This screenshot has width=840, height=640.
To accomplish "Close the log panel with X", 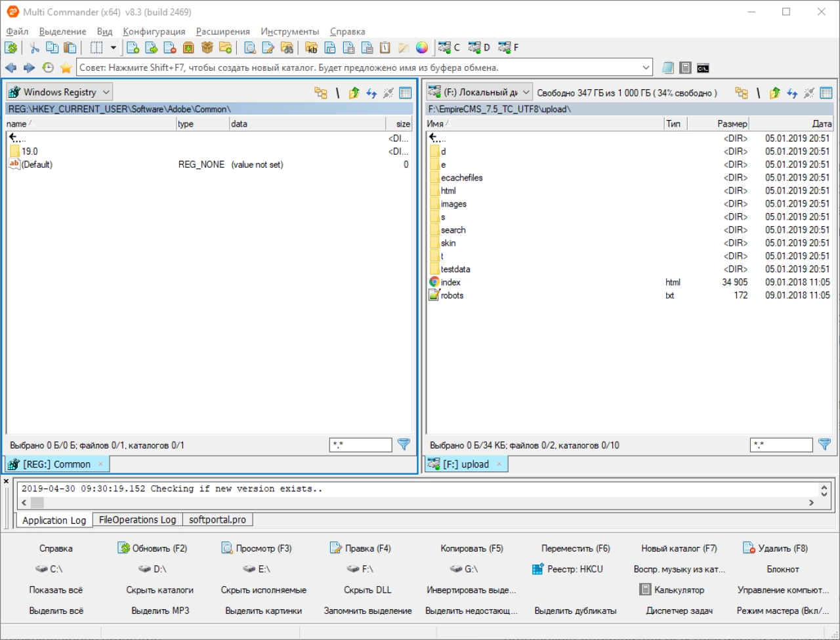I will pos(7,481).
